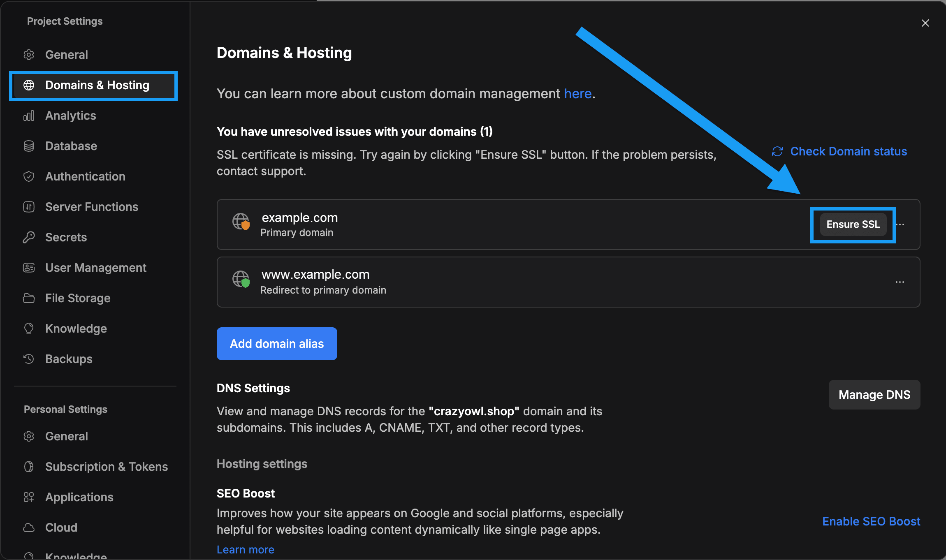Go to Server Functions settings
The height and width of the screenshot is (560, 946).
[x=91, y=207]
